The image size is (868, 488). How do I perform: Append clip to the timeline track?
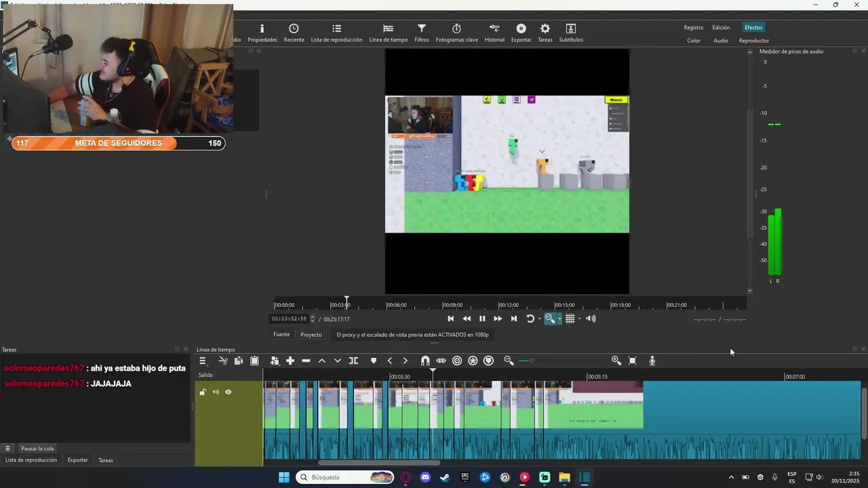(x=290, y=361)
